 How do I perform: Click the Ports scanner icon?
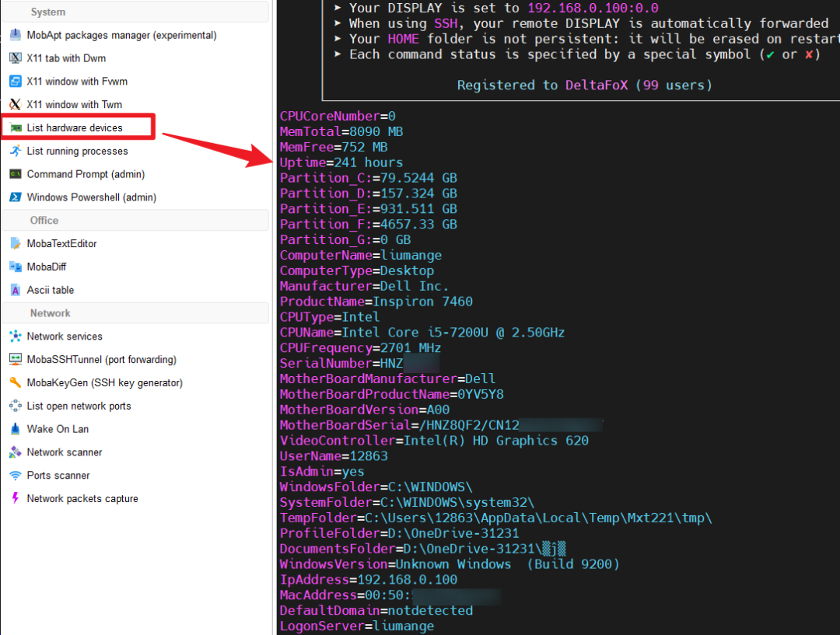[16, 476]
